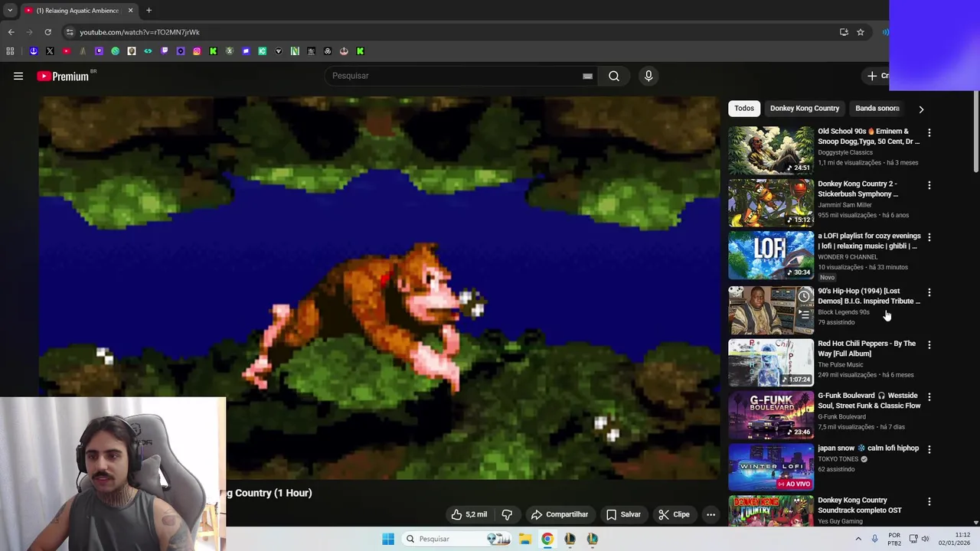This screenshot has height=551, width=980.
Task: Open LOFI playlist video thumbnail
Action: tap(771, 255)
